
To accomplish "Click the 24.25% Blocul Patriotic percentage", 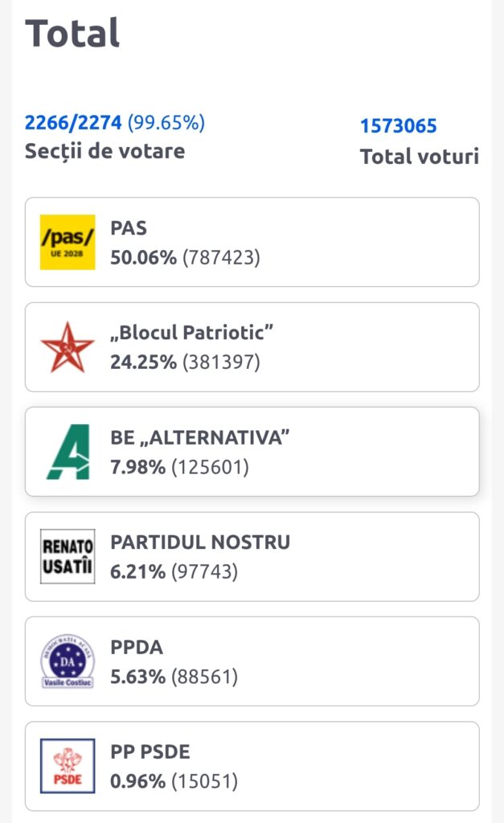I will (x=143, y=362).
